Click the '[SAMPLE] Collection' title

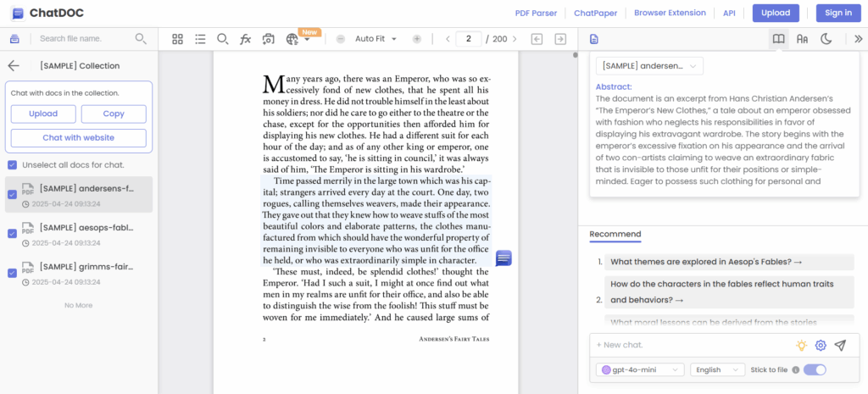coord(80,66)
